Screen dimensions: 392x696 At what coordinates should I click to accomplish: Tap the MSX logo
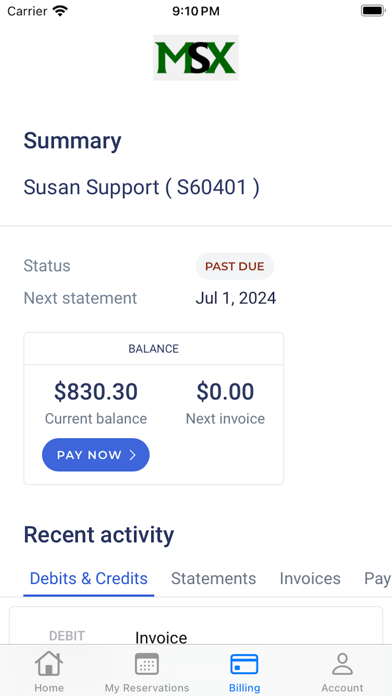point(196,58)
